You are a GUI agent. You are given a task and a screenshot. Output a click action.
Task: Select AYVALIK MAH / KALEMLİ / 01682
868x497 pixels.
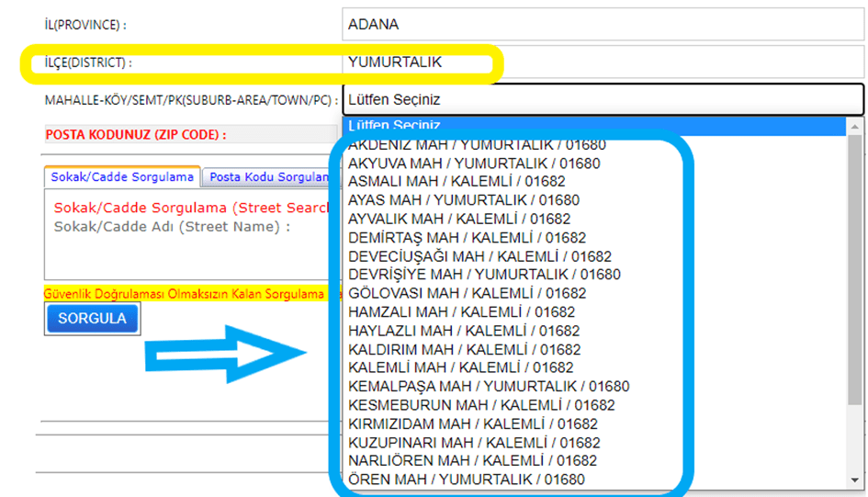click(459, 219)
